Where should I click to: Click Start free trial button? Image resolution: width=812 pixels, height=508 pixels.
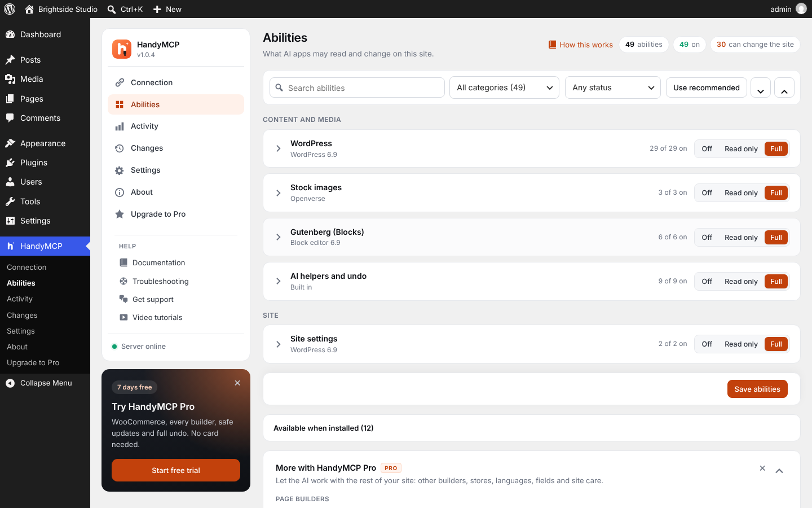point(176,470)
